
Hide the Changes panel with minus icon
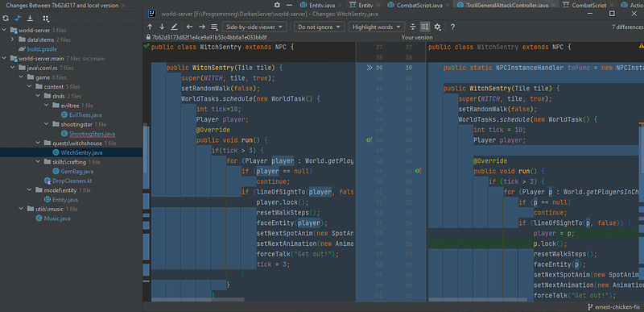point(290,5)
